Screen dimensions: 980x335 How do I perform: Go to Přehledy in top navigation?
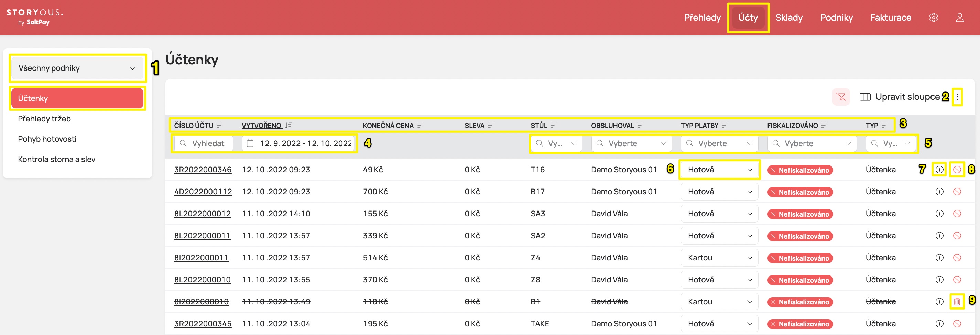(x=702, y=18)
